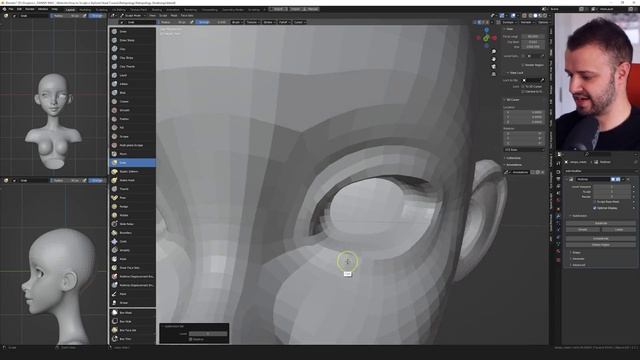Select the Box Trim tool
Viewport: 640px width, 360px height.
tap(132, 339)
